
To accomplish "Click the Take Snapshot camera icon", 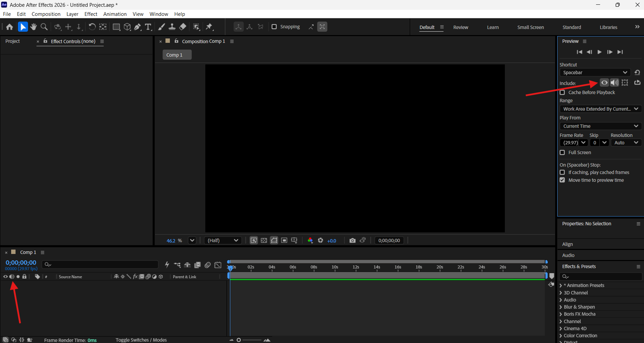I will (353, 240).
